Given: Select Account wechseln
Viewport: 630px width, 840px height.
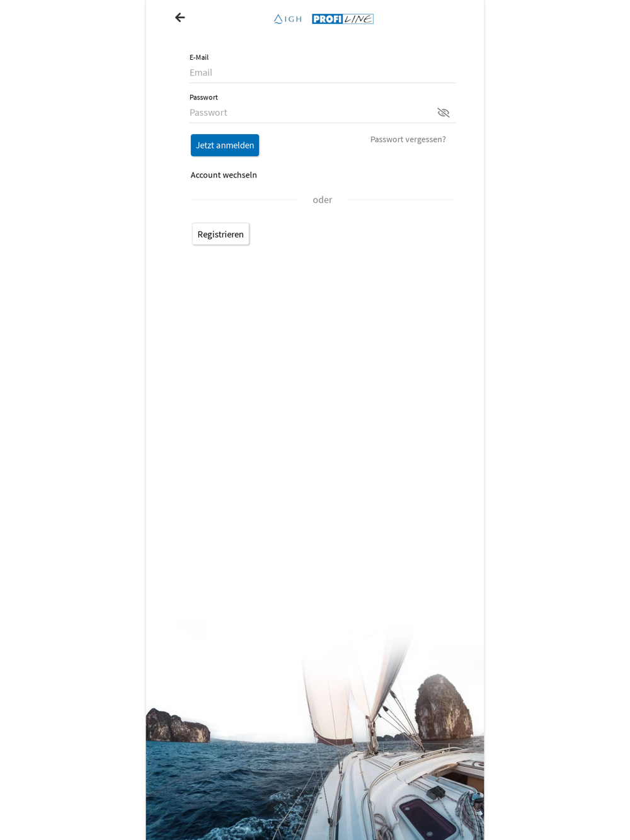Looking at the screenshot, I should (224, 175).
